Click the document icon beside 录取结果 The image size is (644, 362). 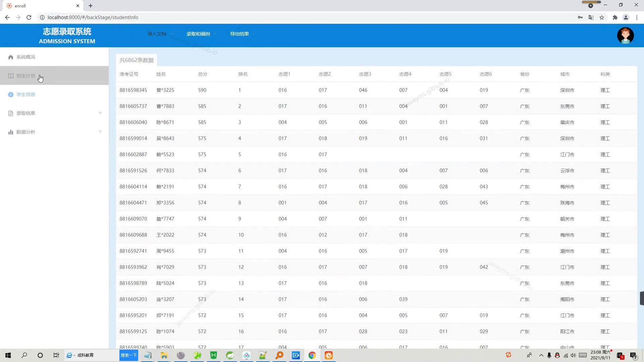[11, 113]
